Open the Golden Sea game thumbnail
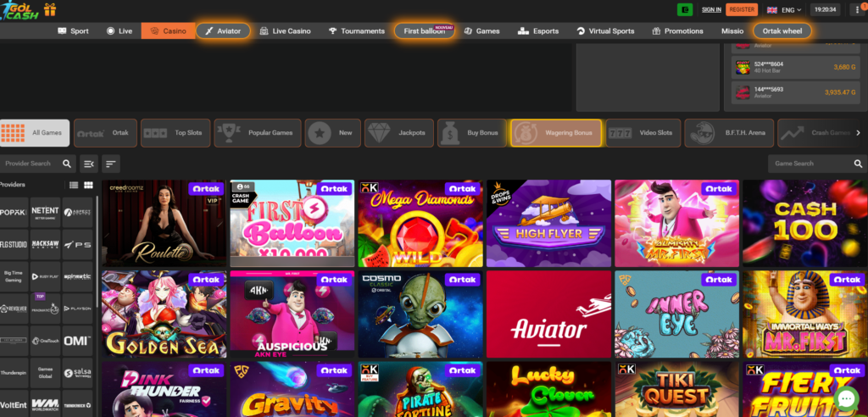Image resolution: width=868 pixels, height=417 pixels. coord(164,314)
